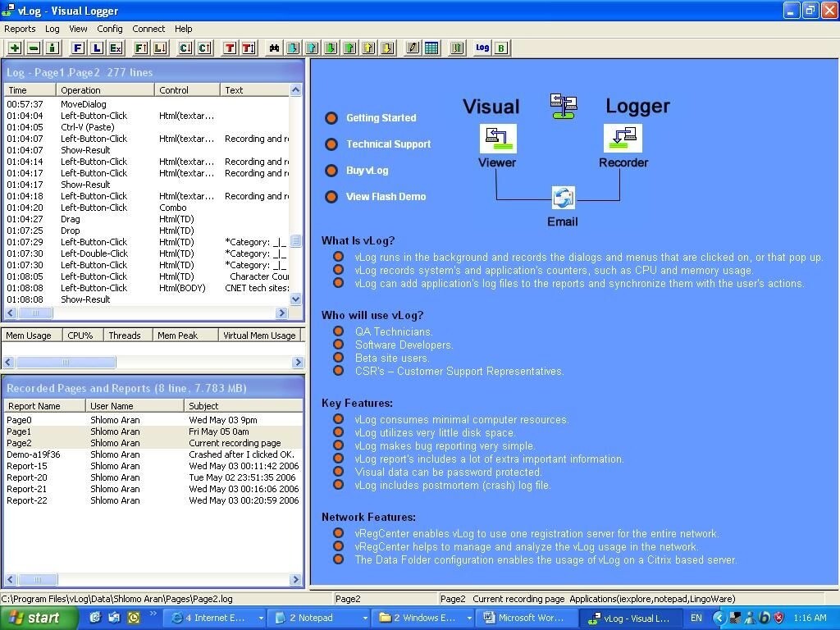
Task: Sort log by Operation column header
Action: [x=106, y=90]
